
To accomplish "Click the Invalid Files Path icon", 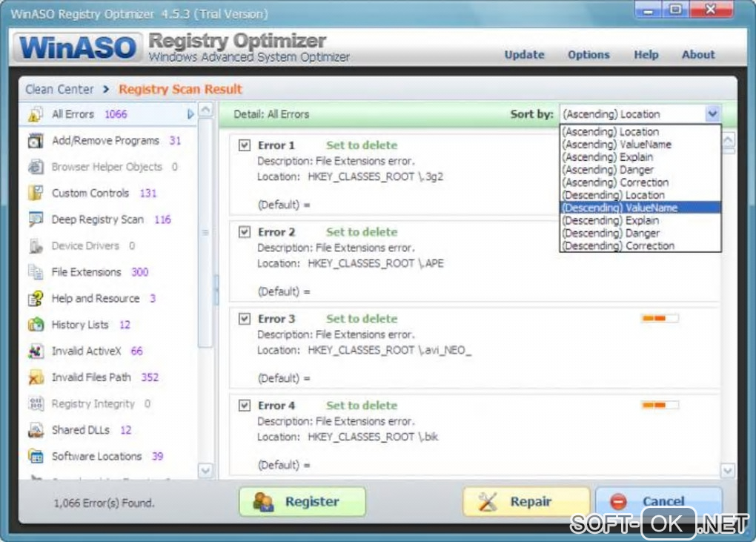I will click(x=36, y=377).
